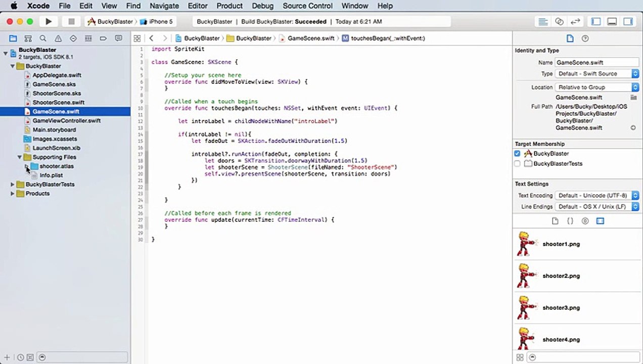Filter navigator by source control status

coord(30,357)
